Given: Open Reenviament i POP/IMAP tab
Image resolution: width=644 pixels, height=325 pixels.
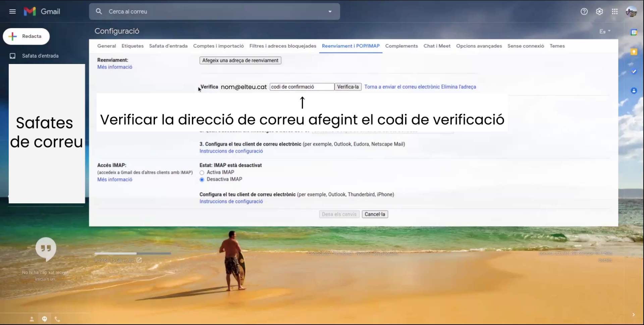Looking at the screenshot, I should pyautogui.click(x=351, y=46).
